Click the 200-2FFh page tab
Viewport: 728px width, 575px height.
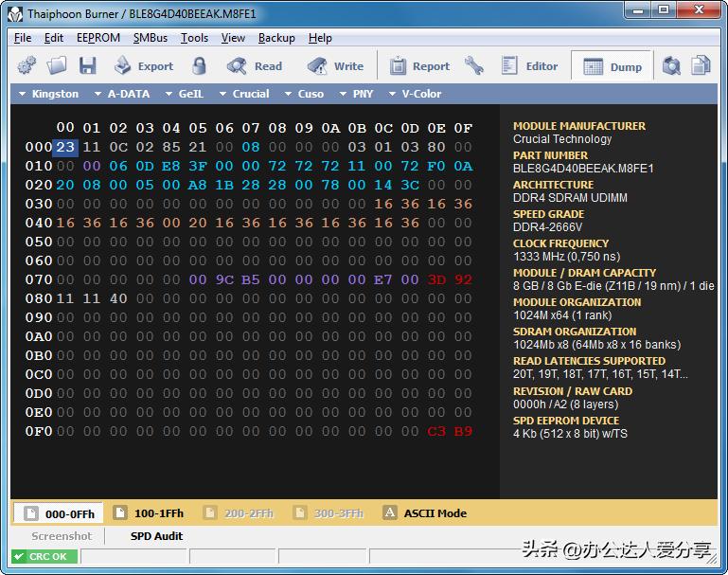[239, 513]
